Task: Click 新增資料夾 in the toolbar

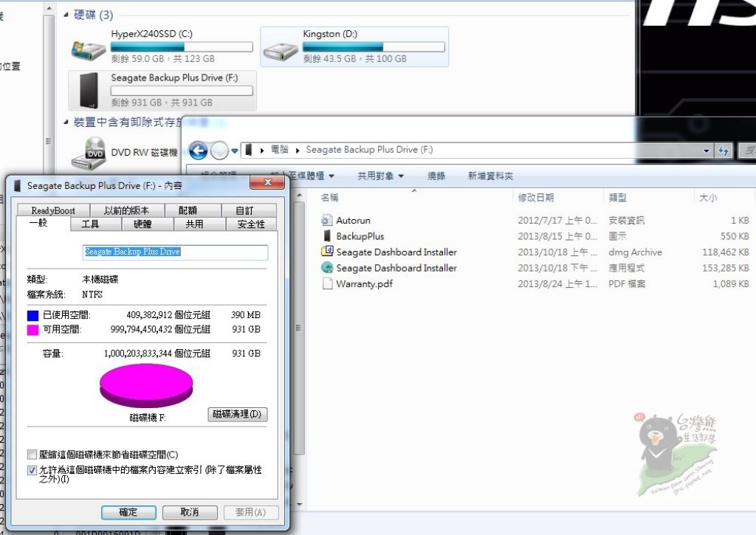Action: [490, 176]
